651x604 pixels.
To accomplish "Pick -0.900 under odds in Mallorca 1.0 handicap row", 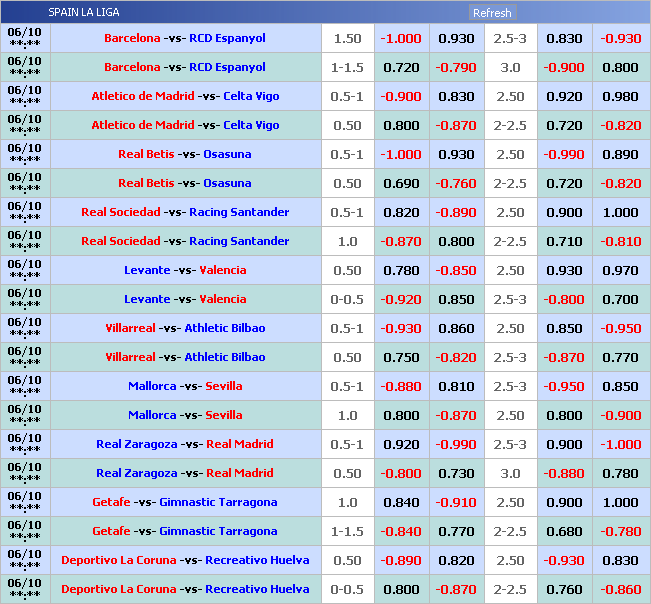I will [620, 415].
